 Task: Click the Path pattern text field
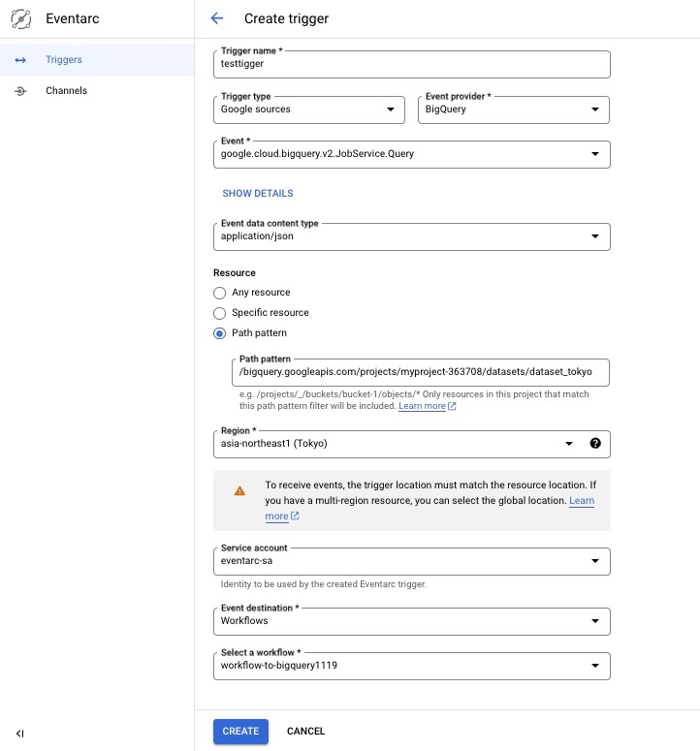pos(420,372)
